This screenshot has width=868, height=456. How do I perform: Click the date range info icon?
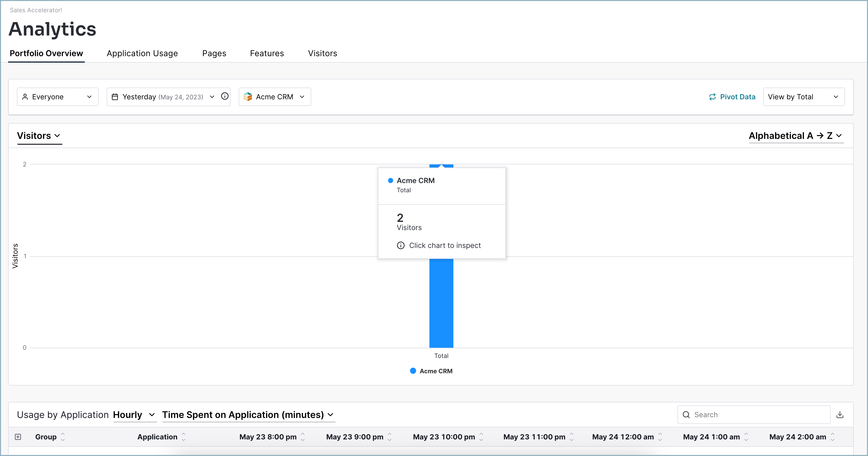[x=225, y=97]
